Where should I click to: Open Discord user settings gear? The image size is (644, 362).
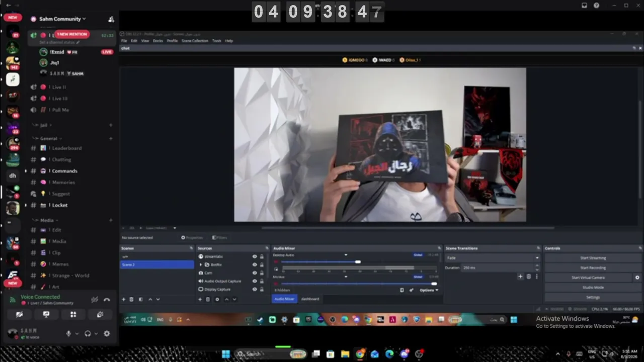coord(107,333)
